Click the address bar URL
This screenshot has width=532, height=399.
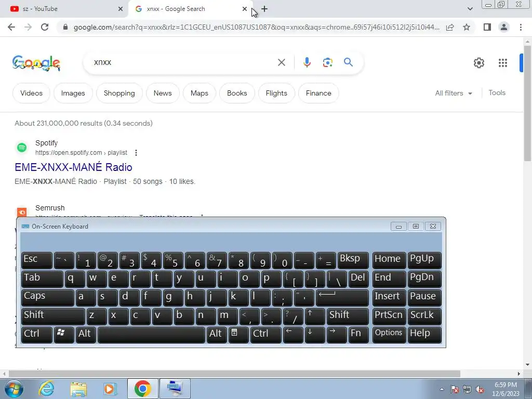[x=257, y=27]
